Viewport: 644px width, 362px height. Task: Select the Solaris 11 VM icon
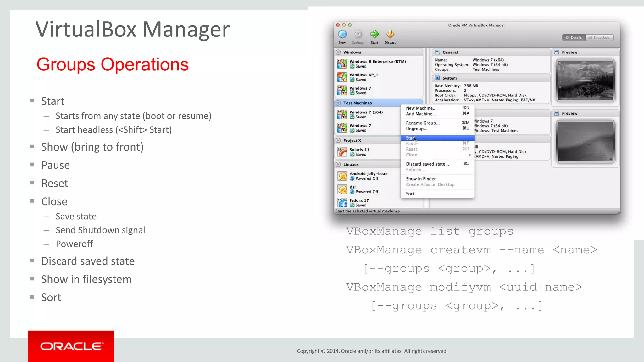(x=342, y=152)
